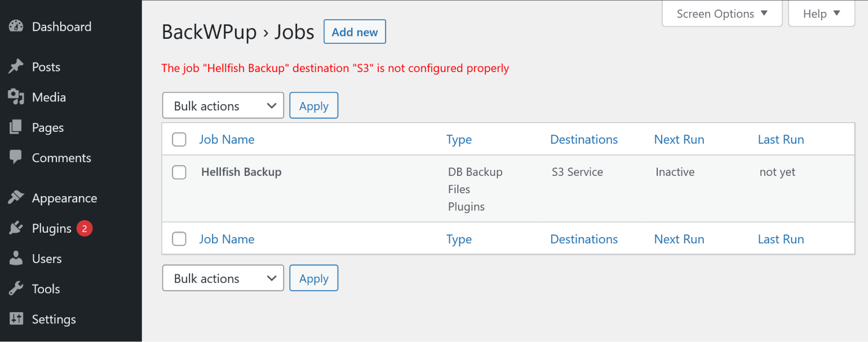Screen dimensions: 868x342
Task: Click Destinations in table footer
Action: point(584,239)
